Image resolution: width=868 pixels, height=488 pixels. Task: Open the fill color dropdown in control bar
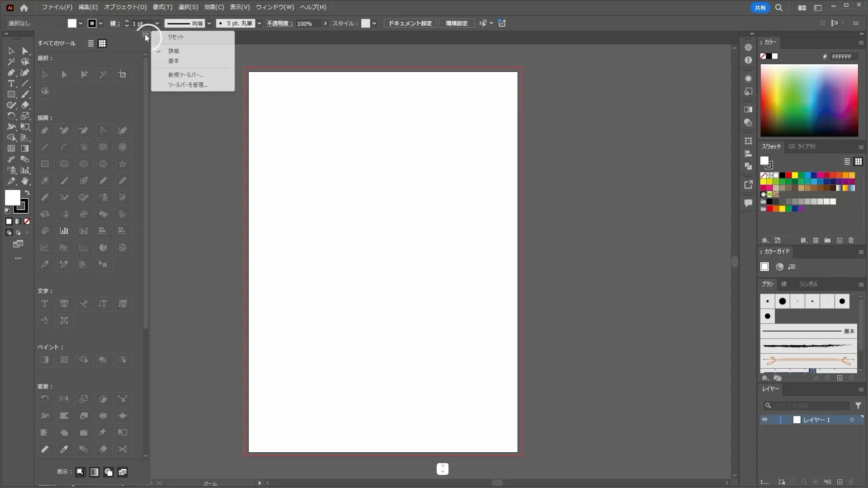[80, 23]
